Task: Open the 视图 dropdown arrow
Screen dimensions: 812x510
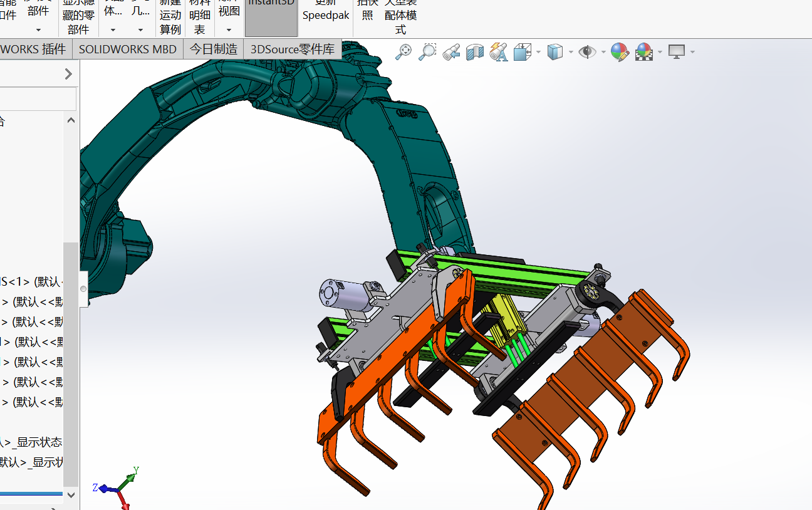Action: [229, 29]
